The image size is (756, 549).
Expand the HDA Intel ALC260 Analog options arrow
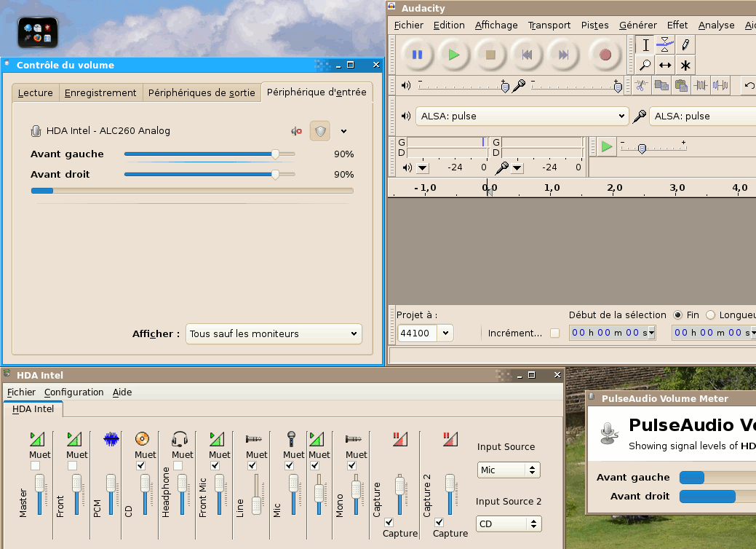[343, 131]
